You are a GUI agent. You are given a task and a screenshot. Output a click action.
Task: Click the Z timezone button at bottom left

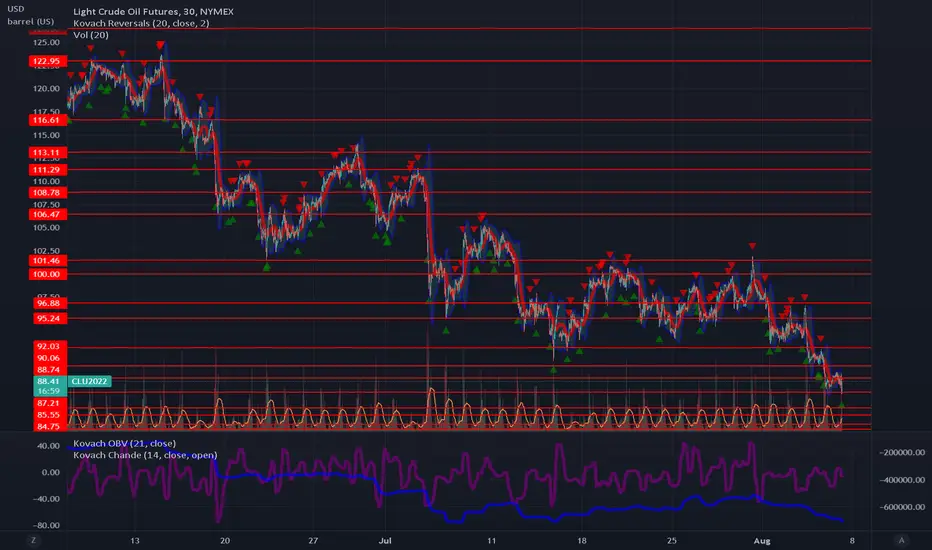coord(33,540)
